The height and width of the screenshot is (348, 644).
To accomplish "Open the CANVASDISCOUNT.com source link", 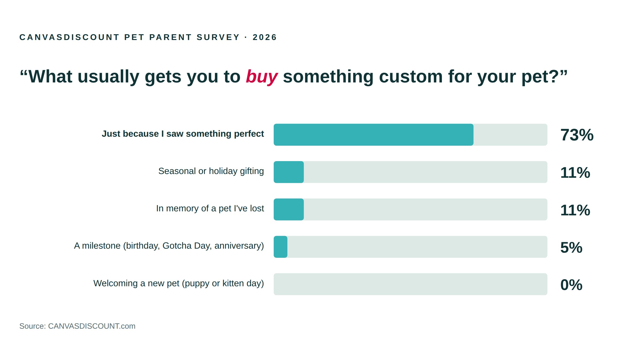I will [x=92, y=326].
